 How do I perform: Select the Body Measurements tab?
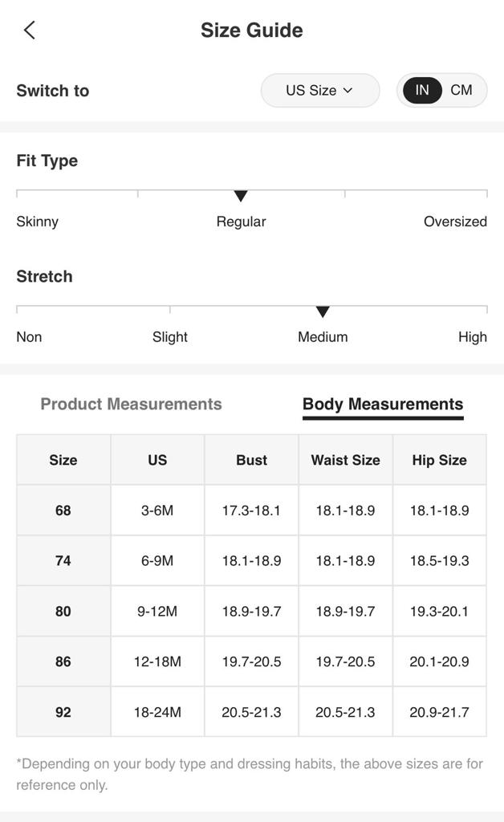383,404
